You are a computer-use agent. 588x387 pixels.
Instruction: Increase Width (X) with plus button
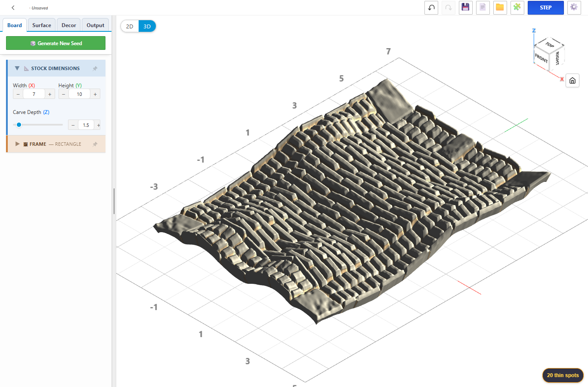click(x=50, y=94)
